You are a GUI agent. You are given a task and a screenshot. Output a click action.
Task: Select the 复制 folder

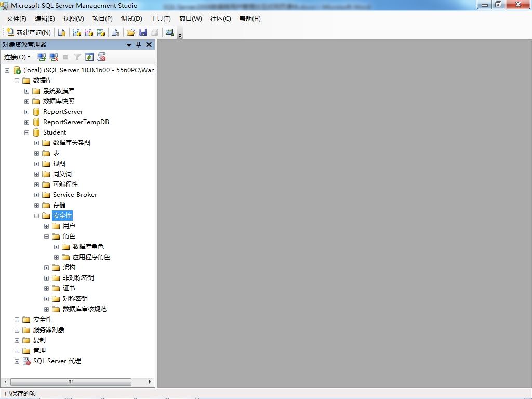(x=39, y=340)
